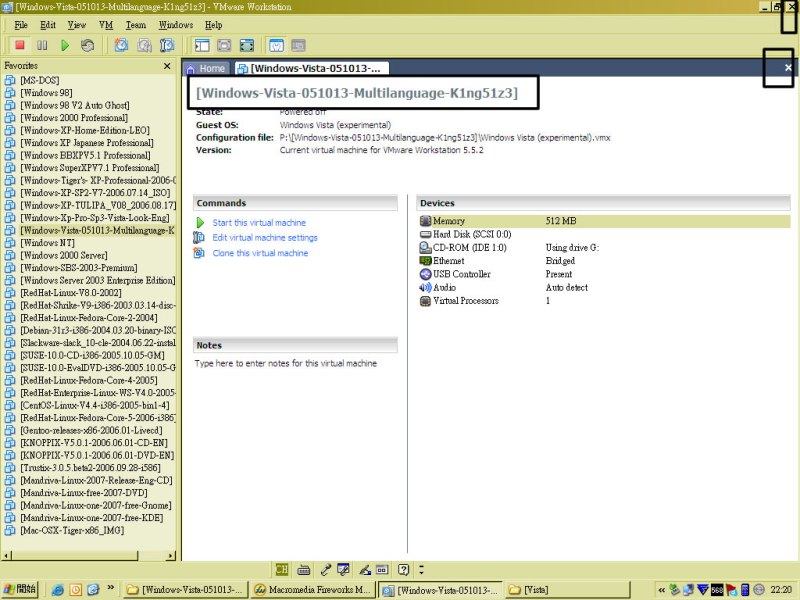Click the Revert to snapshot toolbar icon
The height and width of the screenshot is (600, 800).
pyautogui.click(x=144, y=45)
